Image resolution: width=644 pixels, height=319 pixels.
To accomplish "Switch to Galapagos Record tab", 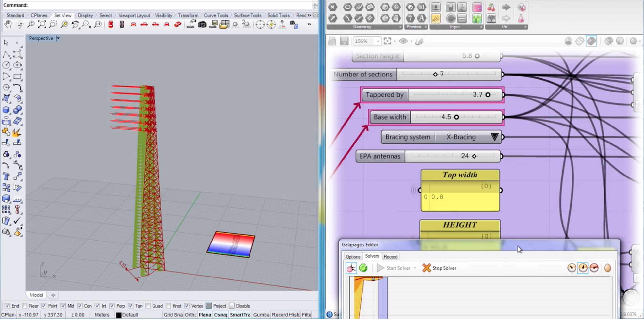I will click(391, 257).
